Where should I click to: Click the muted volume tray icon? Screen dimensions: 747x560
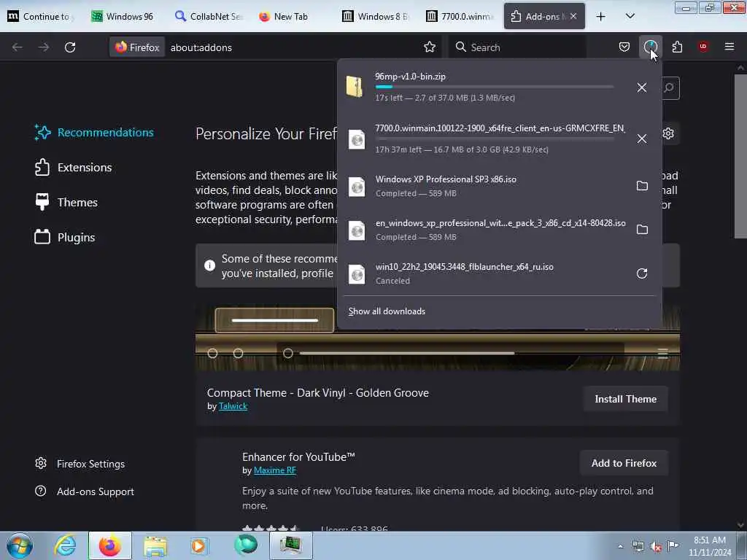click(x=656, y=546)
